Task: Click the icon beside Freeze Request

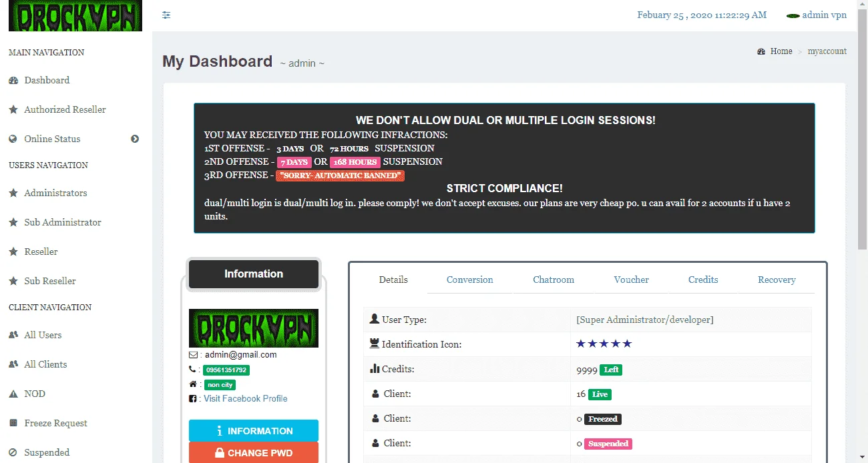Action: point(13,423)
